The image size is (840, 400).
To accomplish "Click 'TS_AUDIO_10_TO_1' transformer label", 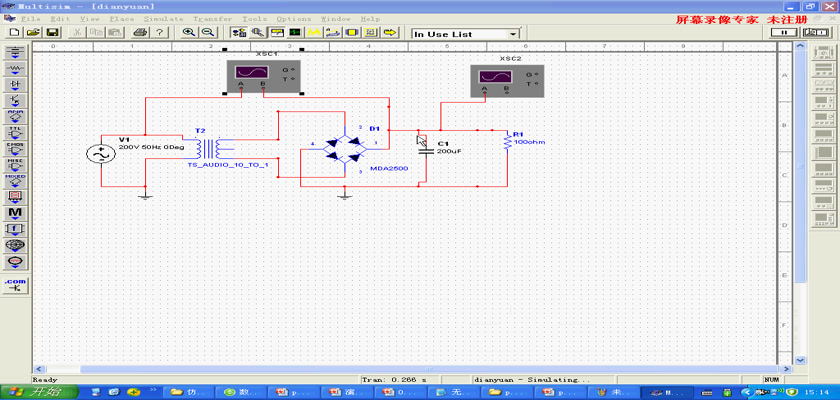I will [227, 166].
